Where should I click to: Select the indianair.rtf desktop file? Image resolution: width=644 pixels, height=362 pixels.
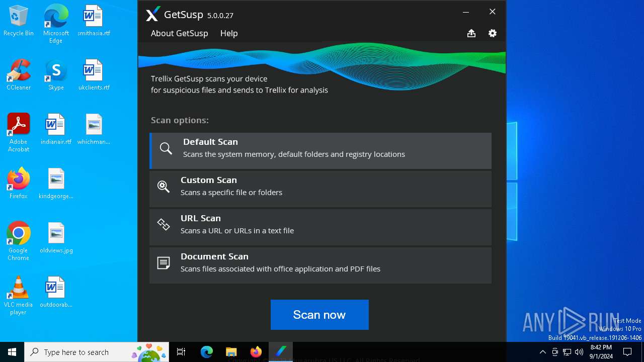56,130
